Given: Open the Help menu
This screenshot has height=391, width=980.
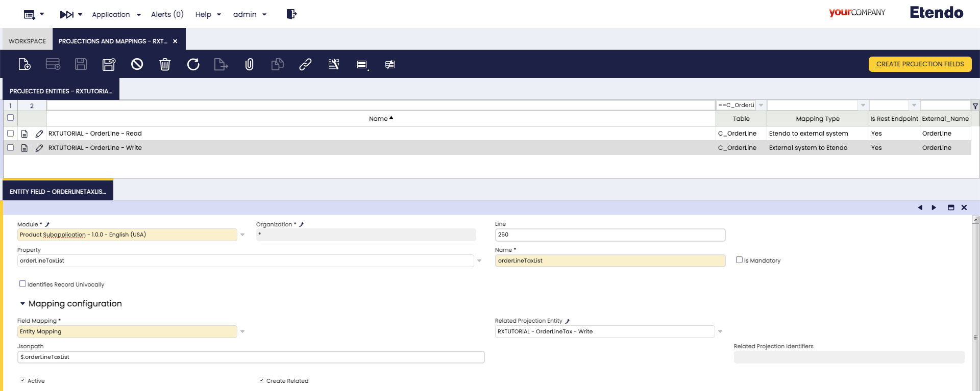Looking at the screenshot, I should (x=208, y=14).
